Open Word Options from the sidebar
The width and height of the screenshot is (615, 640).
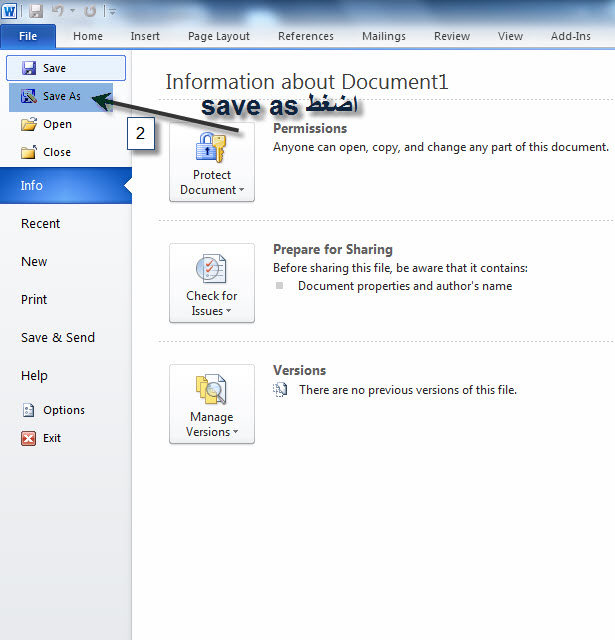63,410
